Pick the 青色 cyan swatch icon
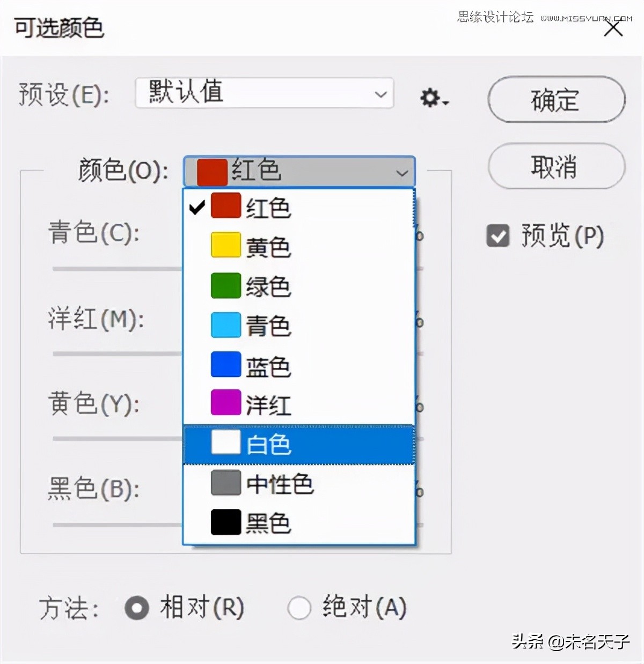Image resolution: width=644 pixels, height=664 pixels. [226, 326]
